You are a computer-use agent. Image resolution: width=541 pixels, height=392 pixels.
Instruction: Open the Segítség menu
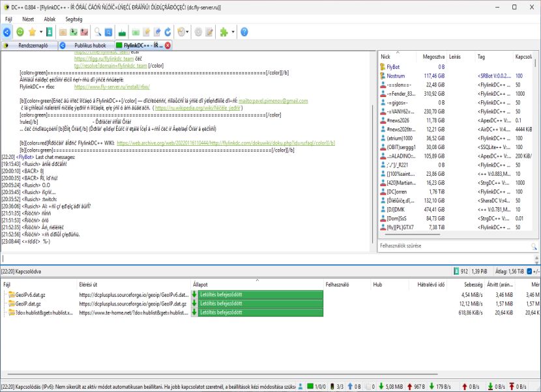74,20
